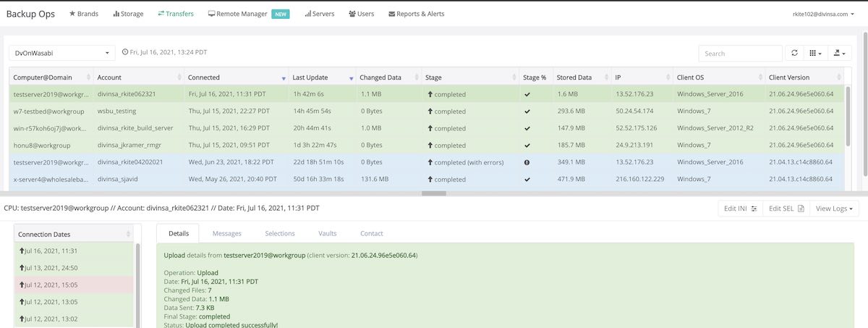Click the 471.9 MB stored data cell
The image size is (868, 328).
point(582,179)
